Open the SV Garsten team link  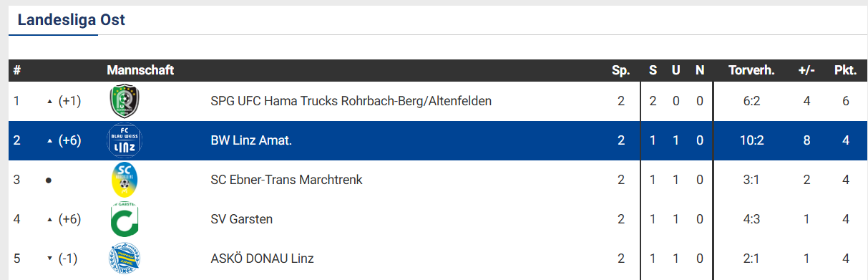(242, 219)
